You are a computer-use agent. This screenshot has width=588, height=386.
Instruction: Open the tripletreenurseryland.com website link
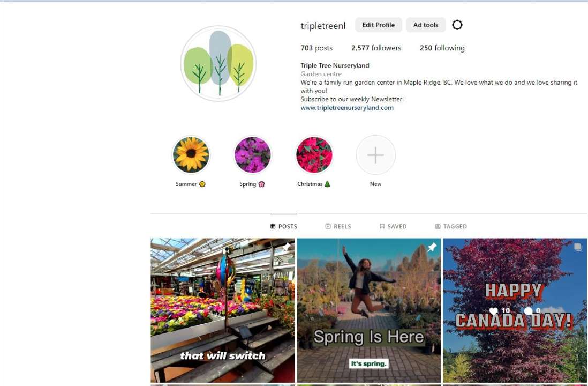pos(347,107)
